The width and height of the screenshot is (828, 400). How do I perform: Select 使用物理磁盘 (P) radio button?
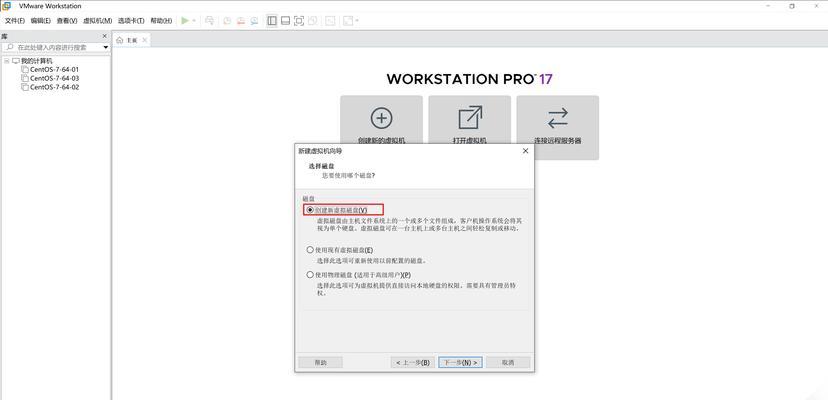click(310, 275)
